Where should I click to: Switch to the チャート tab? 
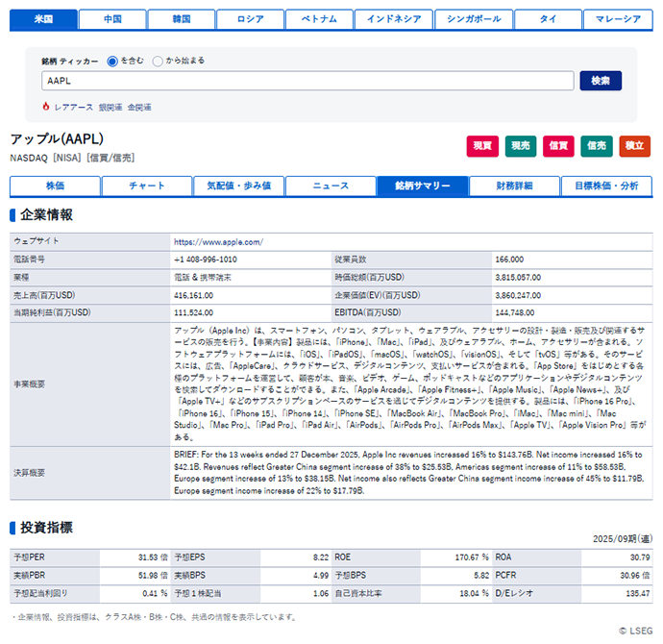(147, 186)
